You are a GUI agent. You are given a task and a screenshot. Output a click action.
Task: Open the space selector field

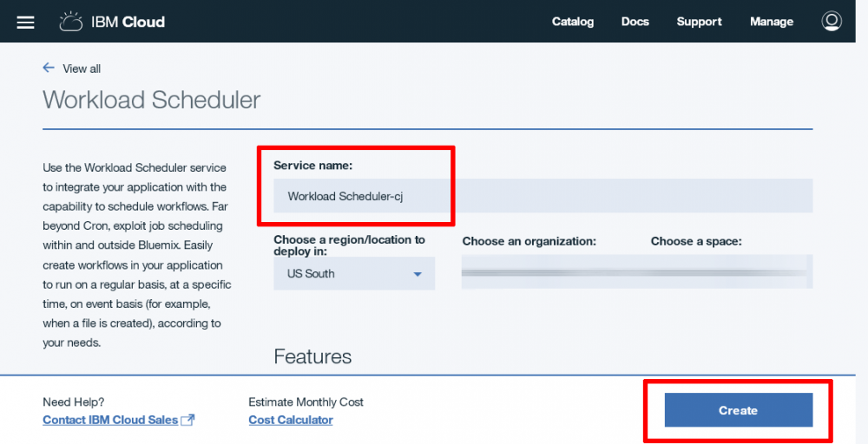pyautogui.click(x=731, y=272)
